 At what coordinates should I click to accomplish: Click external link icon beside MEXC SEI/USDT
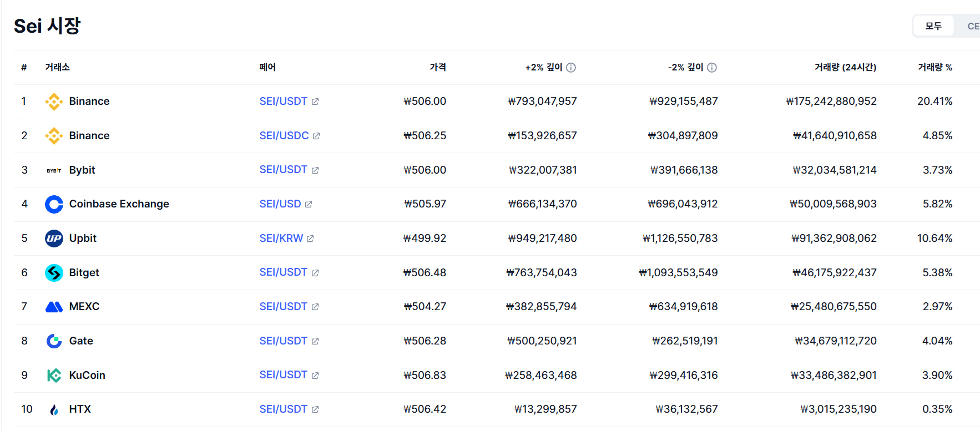315,307
